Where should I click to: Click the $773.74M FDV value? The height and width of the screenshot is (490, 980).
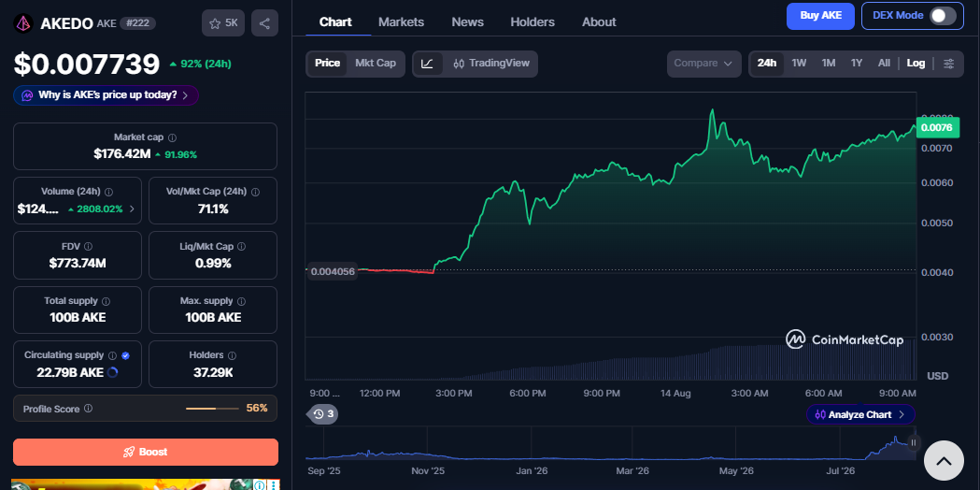pos(78,264)
